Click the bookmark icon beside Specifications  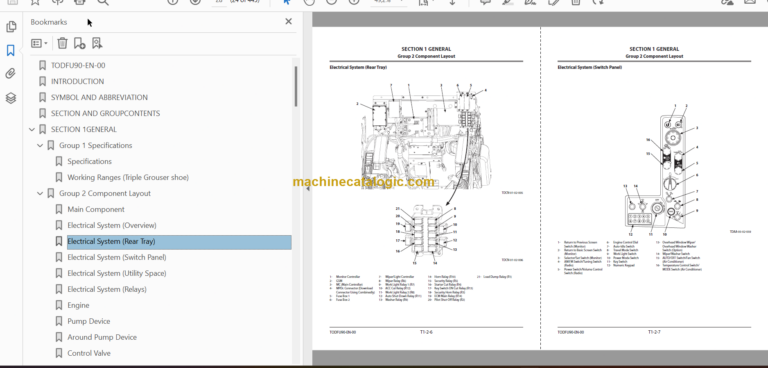[x=59, y=161]
